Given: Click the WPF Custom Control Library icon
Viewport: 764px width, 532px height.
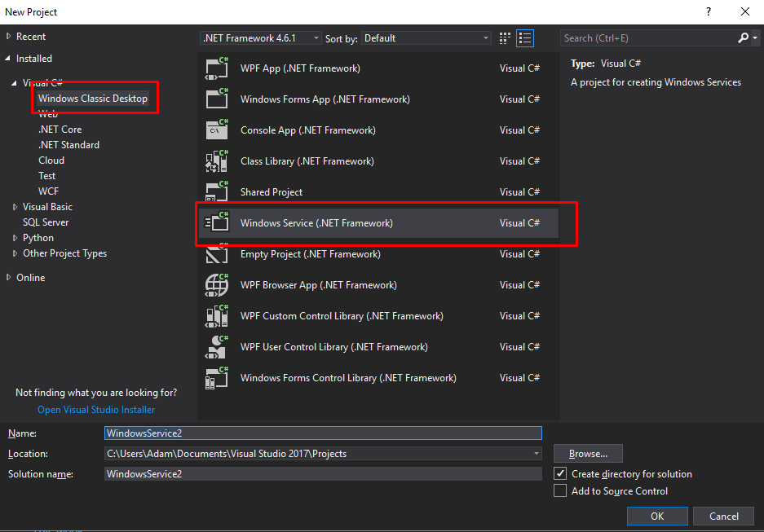Looking at the screenshot, I should pos(217,316).
